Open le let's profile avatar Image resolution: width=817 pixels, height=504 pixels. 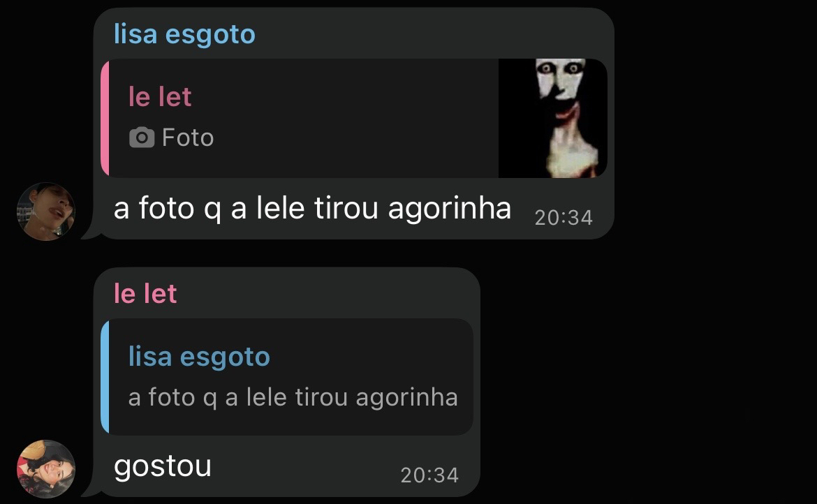46,469
